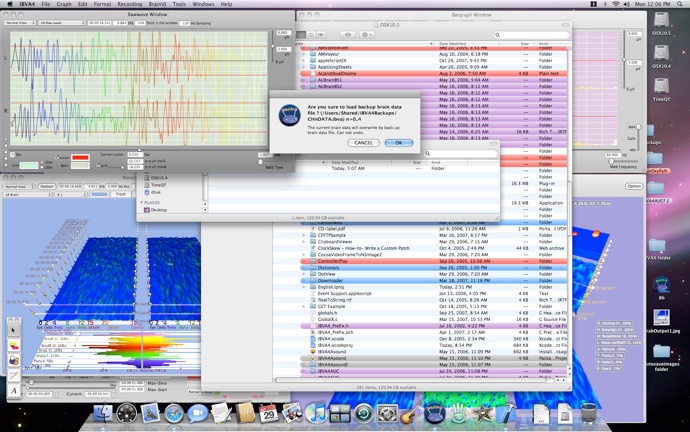
Task: Launch iMovie star icon from the Dock
Action: [482, 414]
